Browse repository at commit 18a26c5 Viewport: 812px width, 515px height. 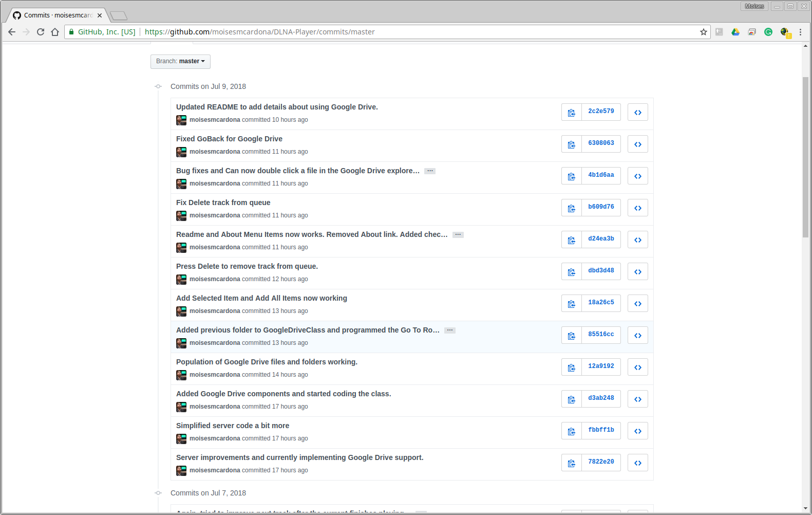[x=638, y=303]
